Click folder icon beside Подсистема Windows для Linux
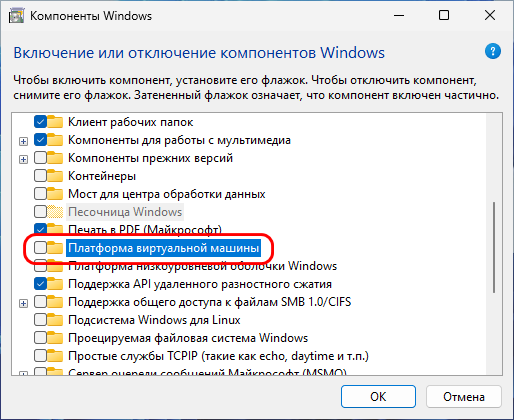Viewport: 514px width, 420px height. 55,320
